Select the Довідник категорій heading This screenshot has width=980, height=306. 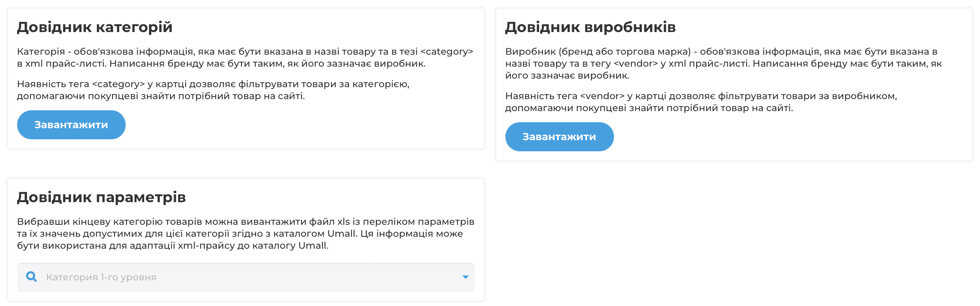pyautogui.click(x=94, y=27)
